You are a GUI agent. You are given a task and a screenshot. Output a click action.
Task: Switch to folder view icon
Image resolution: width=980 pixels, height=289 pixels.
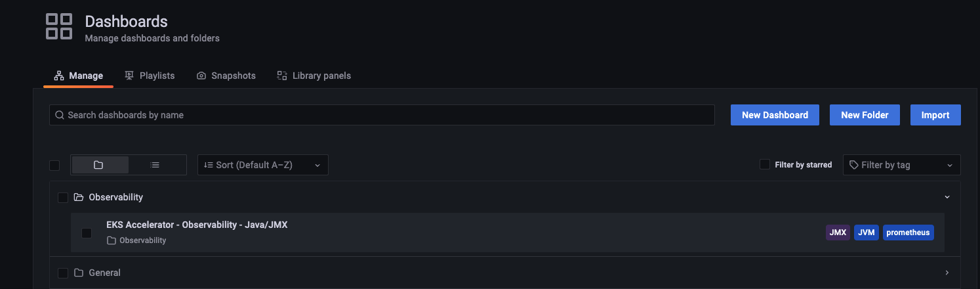click(98, 165)
